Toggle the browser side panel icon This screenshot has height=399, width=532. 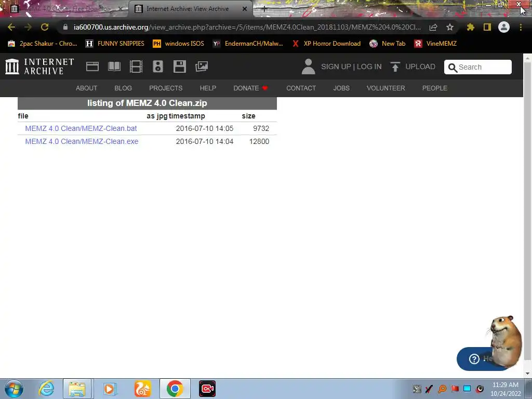click(487, 27)
